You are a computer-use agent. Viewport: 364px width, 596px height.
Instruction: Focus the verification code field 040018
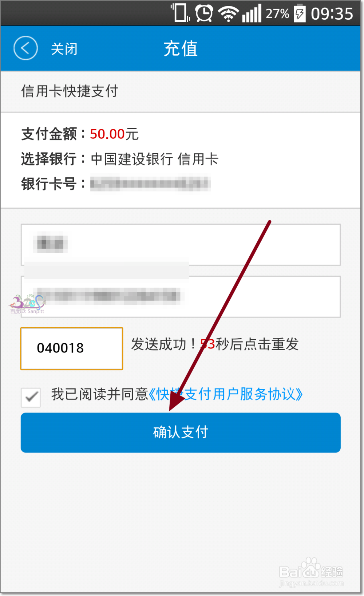(x=72, y=348)
